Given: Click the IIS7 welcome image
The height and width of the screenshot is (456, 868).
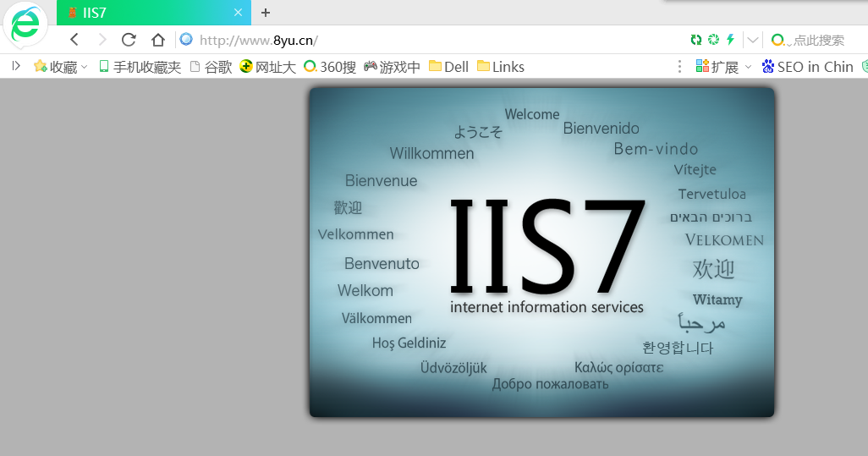Looking at the screenshot, I should (542, 252).
